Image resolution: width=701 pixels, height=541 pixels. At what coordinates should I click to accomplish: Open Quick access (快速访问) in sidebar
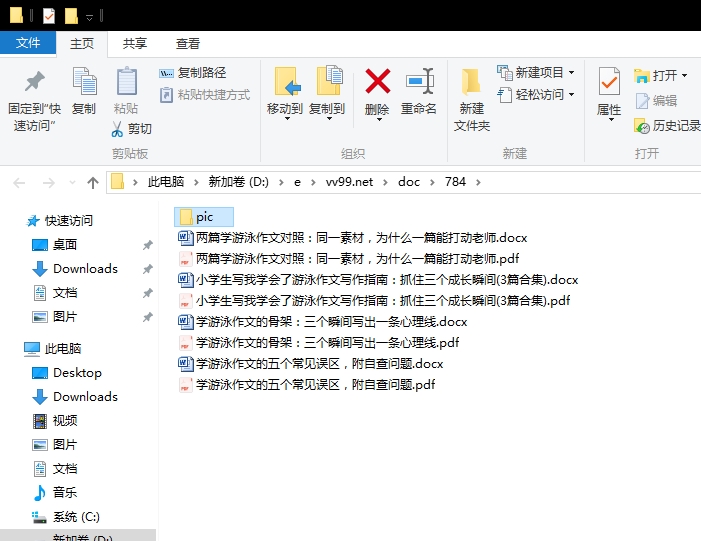59,220
